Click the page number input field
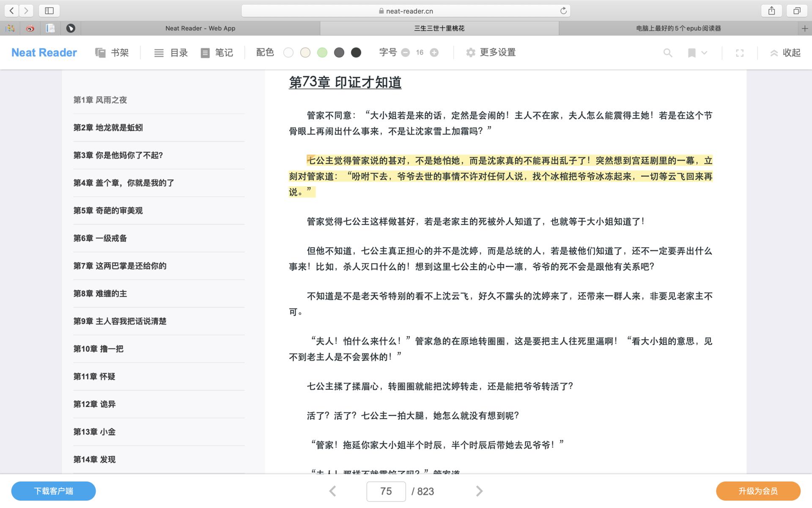Screen dimensions: 812x508 386,491
